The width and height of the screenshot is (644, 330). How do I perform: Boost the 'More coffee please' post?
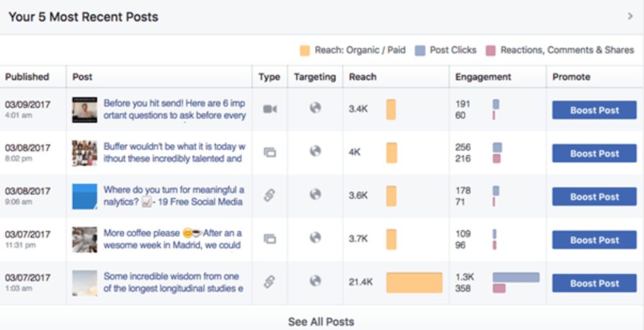[x=594, y=239]
